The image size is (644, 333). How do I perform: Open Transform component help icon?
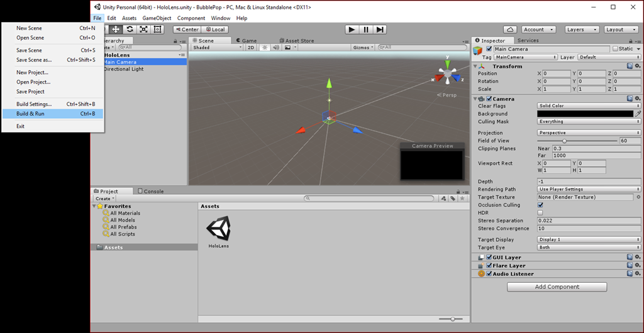tap(630, 66)
